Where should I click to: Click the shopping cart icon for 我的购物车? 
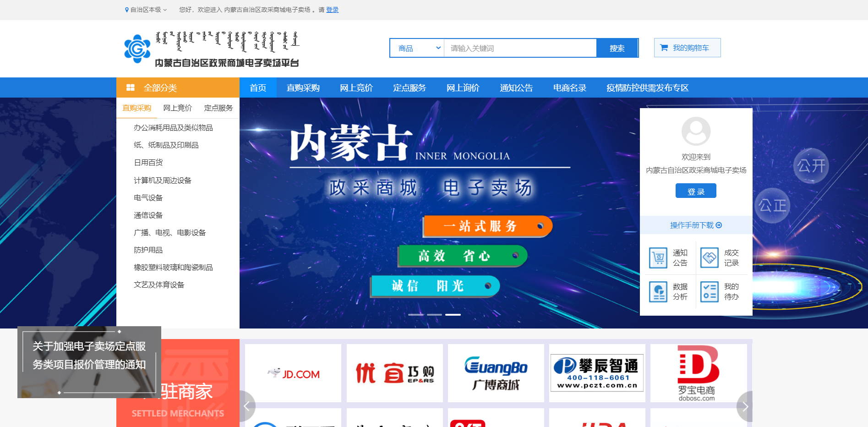(663, 47)
